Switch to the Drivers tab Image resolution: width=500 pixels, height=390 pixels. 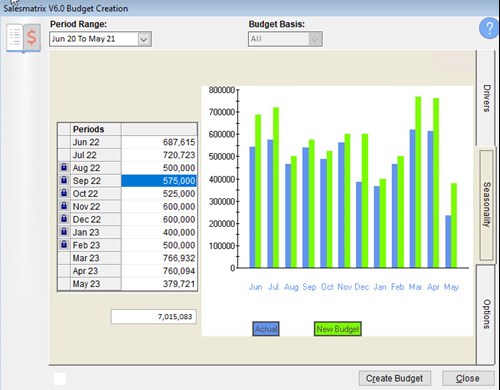tap(486, 98)
